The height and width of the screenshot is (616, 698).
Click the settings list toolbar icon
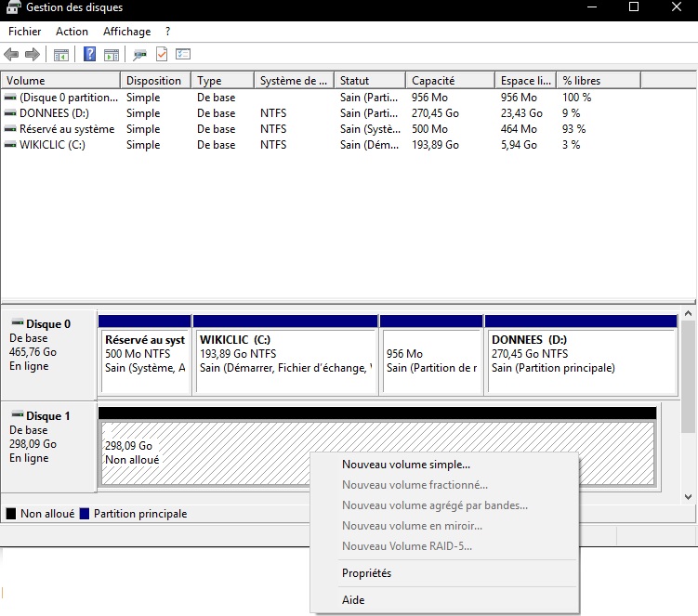(x=183, y=54)
